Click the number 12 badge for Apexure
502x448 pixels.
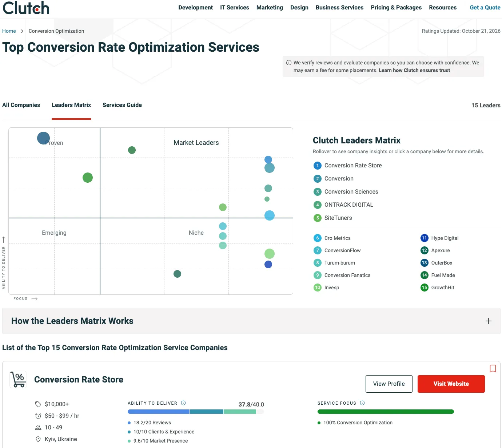click(425, 250)
